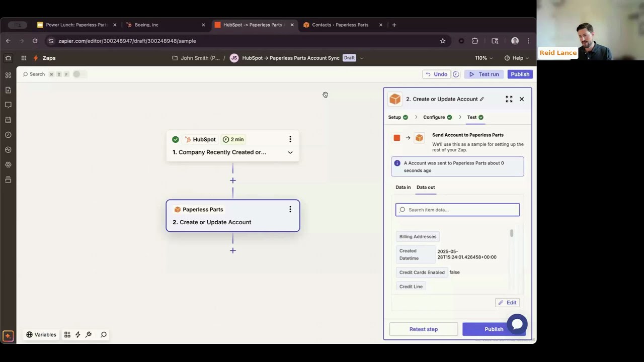Viewport: 644px width, 362px height.
Task: Open the Help dropdown
Action: [x=517, y=58]
